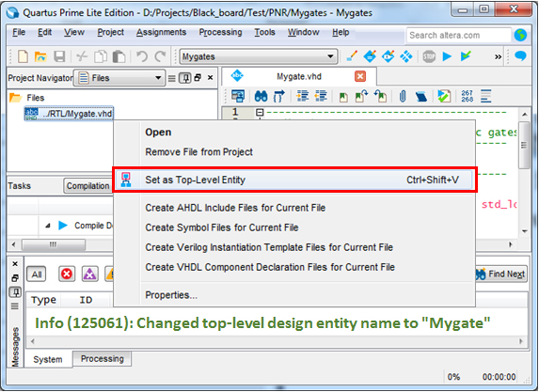This screenshot has width=539, height=392.
Task: Toggle line numbers 267/268 icon
Action: click(x=467, y=96)
